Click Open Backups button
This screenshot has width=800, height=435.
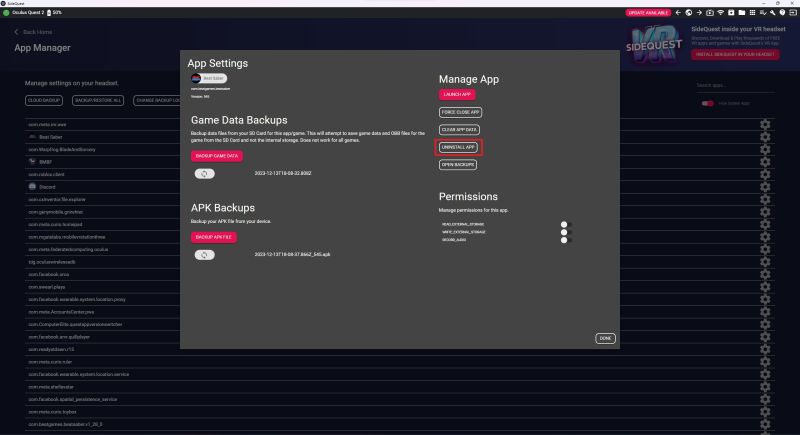(458, 165)
